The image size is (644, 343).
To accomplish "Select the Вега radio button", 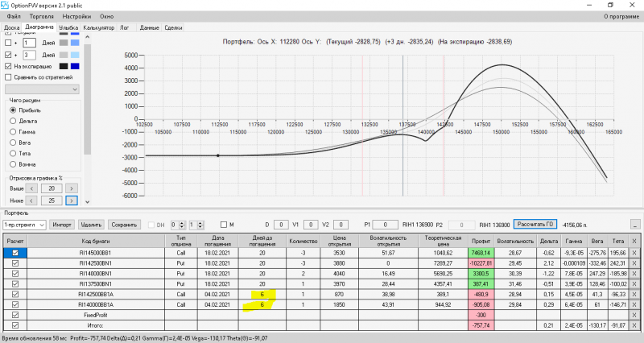I will tap(13, 143).
